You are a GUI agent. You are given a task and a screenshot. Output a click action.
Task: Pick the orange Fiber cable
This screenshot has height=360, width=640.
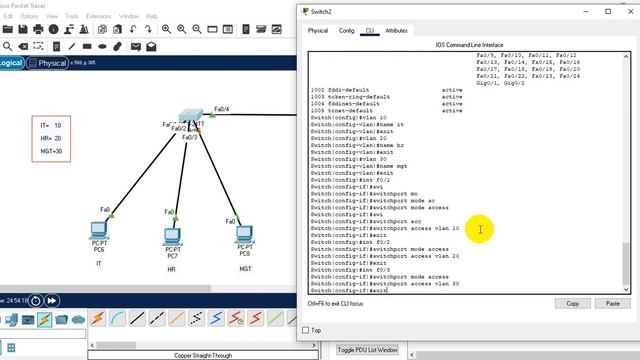tap(176, 318)
